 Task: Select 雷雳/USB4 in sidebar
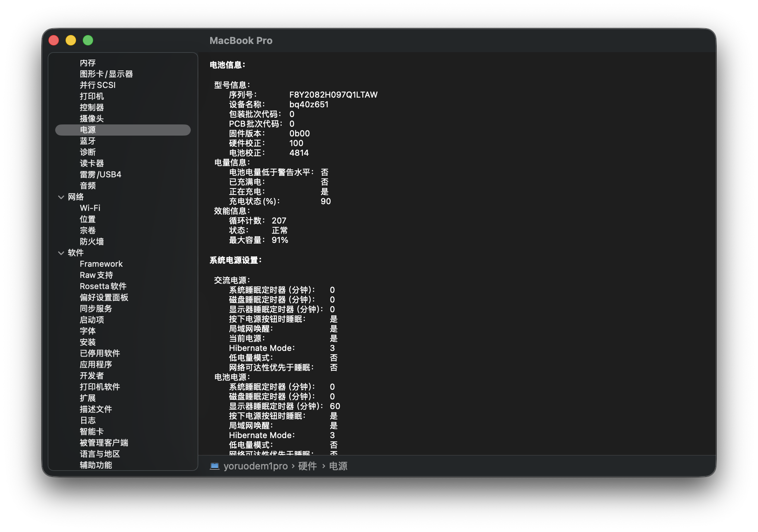(101, 175)
